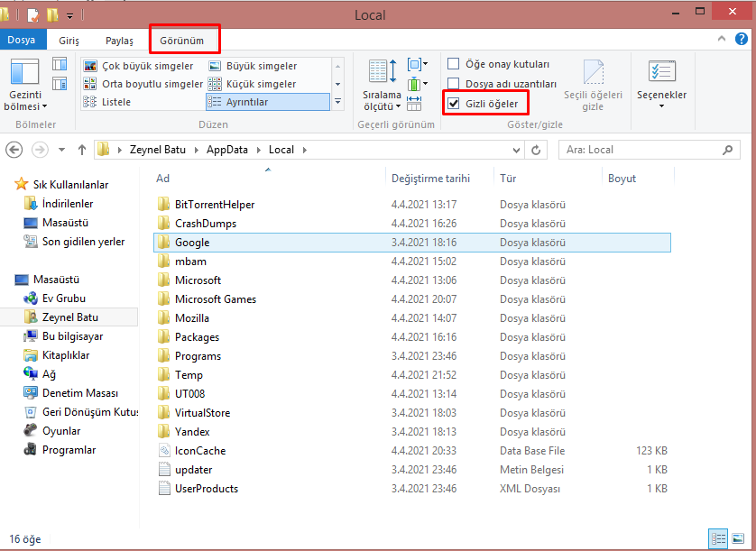756x551 pixels.
Task: Click the preview pane icon in Bölmeler
Action: pyautogui.click(x=60, y=64)
